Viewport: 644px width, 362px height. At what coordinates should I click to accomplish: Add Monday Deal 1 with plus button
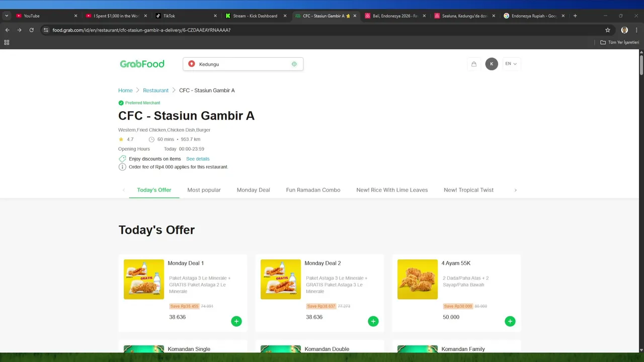point(236,321)
